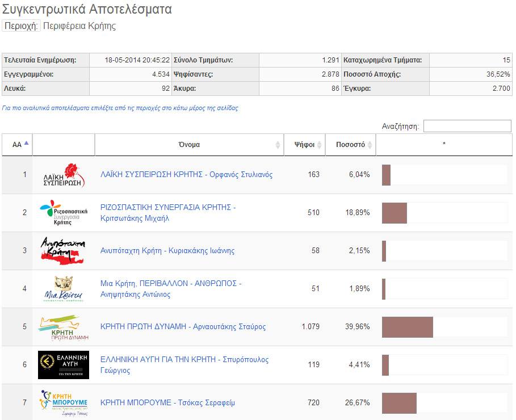Click the Ριζοσπαστική Συνεργασία Κρήτης logo
Screen dimensions: 516x420
(x=64, y=213)
